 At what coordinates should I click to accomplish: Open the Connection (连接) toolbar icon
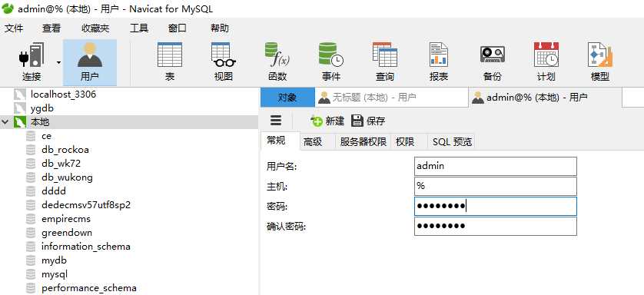point(32,62)
